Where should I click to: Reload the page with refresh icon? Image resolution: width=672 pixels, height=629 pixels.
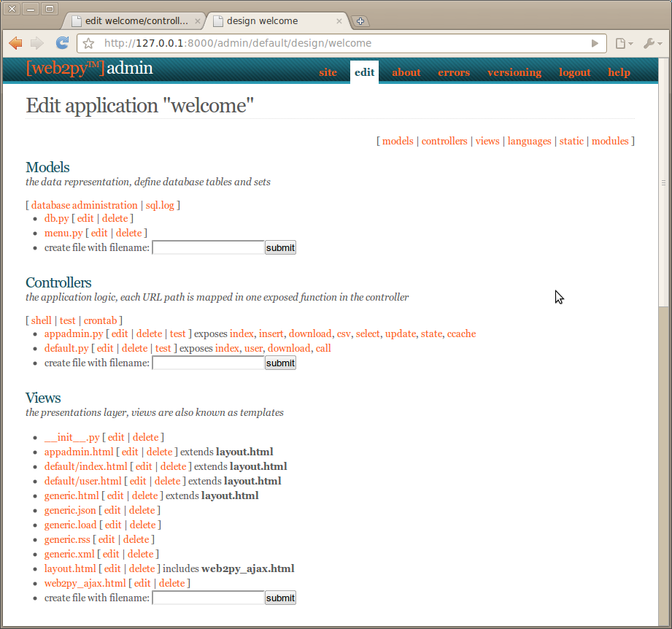(63, 43)
